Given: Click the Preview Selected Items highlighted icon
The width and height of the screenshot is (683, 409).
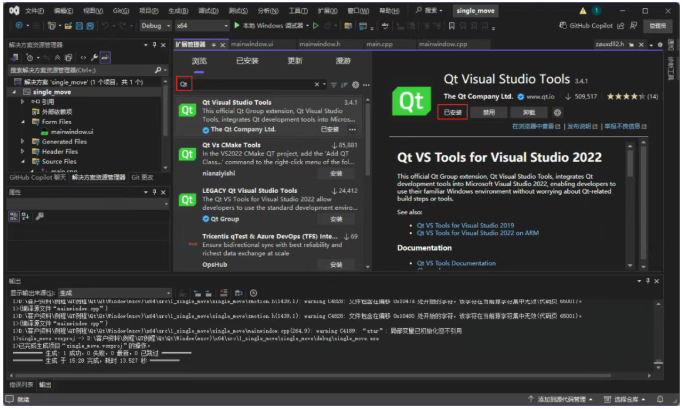Looking at the screenshot, I should click(105, 57).
